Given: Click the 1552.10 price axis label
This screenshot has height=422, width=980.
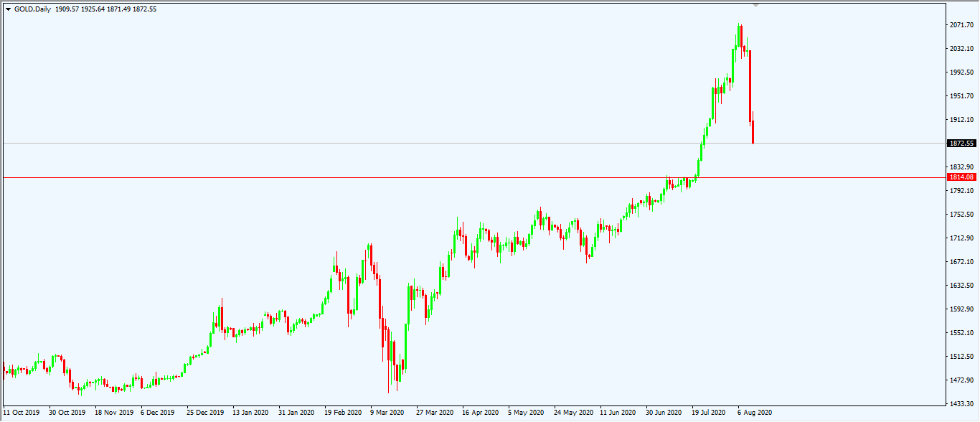Looking at the screenshot, I should (961, 333).
